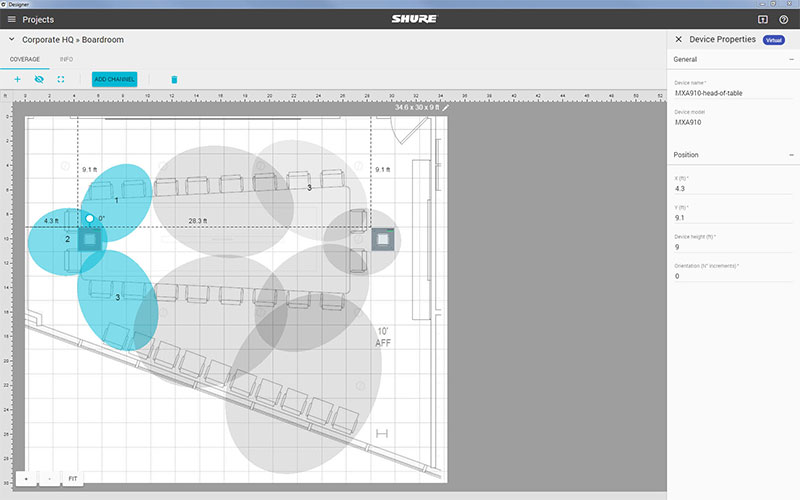This screenshot has height=500, width=800.
Task: Switch to the INFO tab
Action: point(66,59)
